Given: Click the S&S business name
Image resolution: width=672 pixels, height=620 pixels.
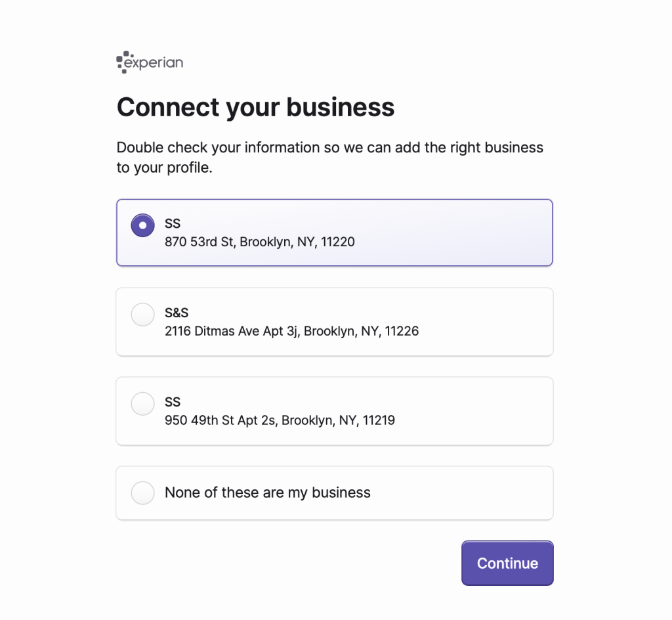Looking at the screenshot, I should click(177, 313).
